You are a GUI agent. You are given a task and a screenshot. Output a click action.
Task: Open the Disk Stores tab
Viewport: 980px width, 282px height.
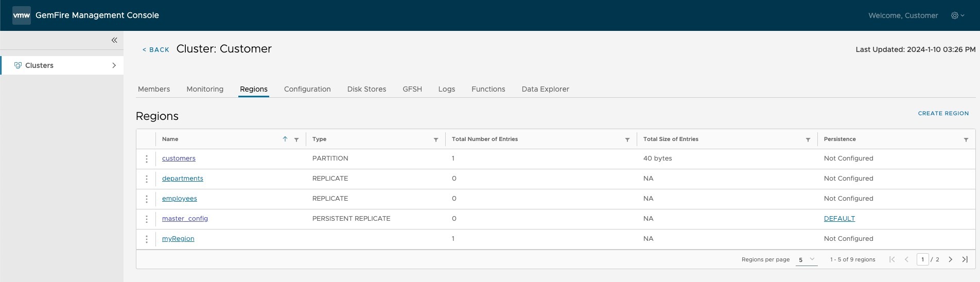pos(366,89)
